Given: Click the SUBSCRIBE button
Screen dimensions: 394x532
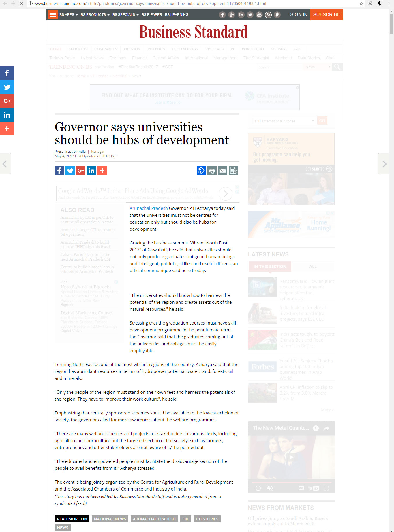Looking at the screenshot, I should pos(326,15).
